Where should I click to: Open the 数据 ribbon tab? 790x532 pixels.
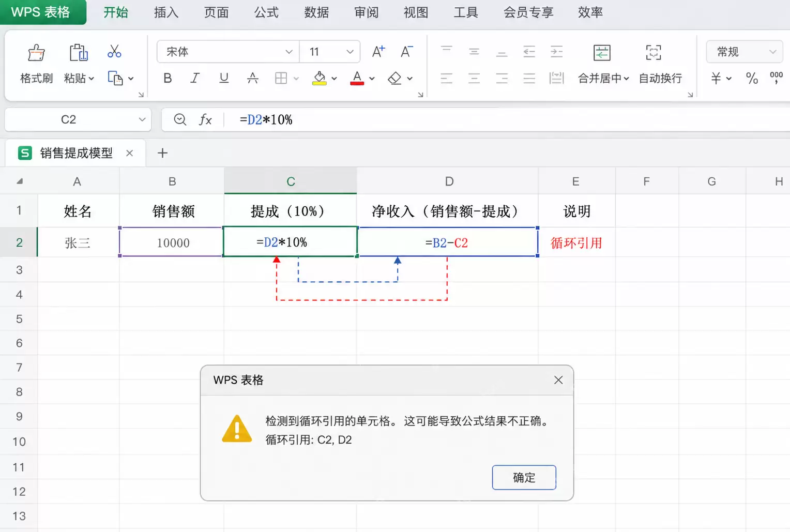pyautogui.click(x=316, y=12)
